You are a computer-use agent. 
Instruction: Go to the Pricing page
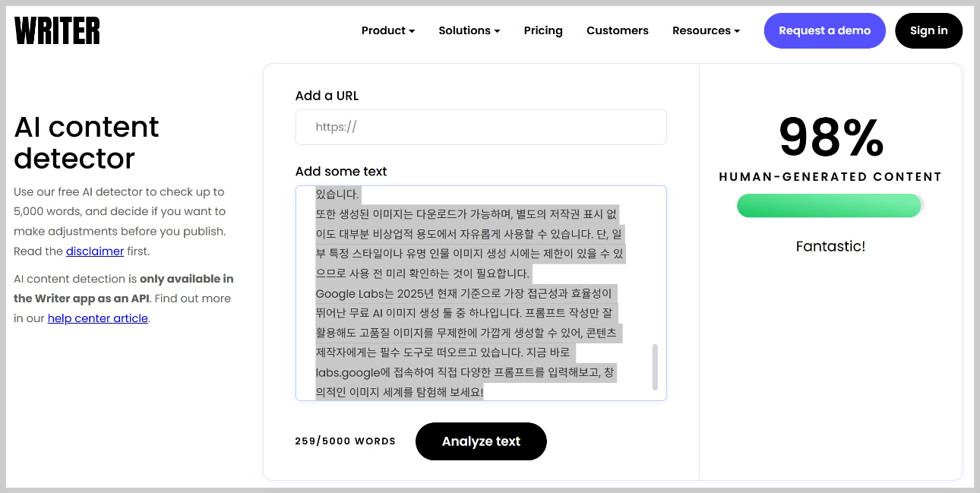pyautogui.click(x=542, y=30)
